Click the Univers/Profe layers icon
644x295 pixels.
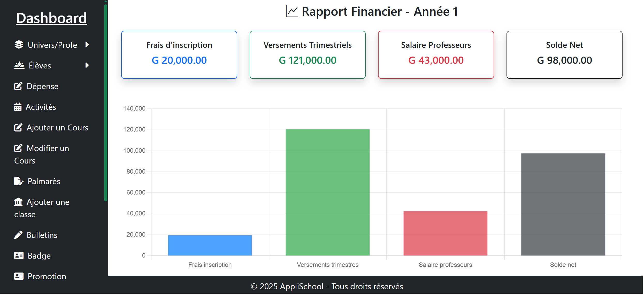(19, 45)
